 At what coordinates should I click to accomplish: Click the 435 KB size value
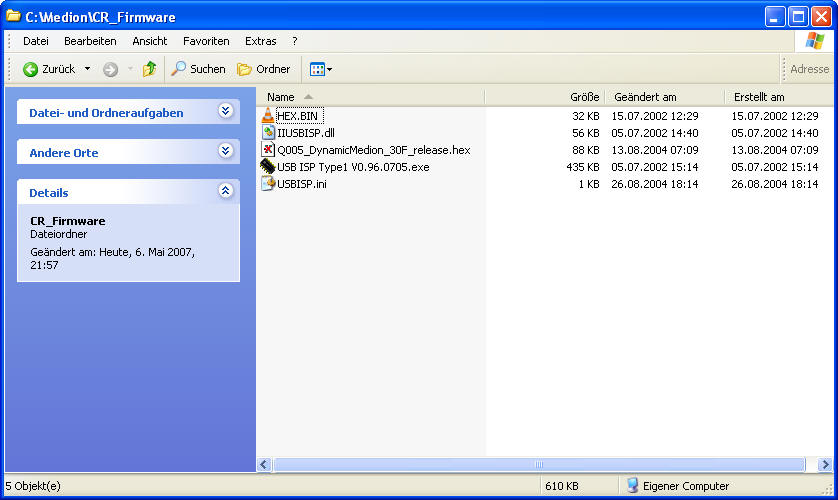(x=583, y=167)
